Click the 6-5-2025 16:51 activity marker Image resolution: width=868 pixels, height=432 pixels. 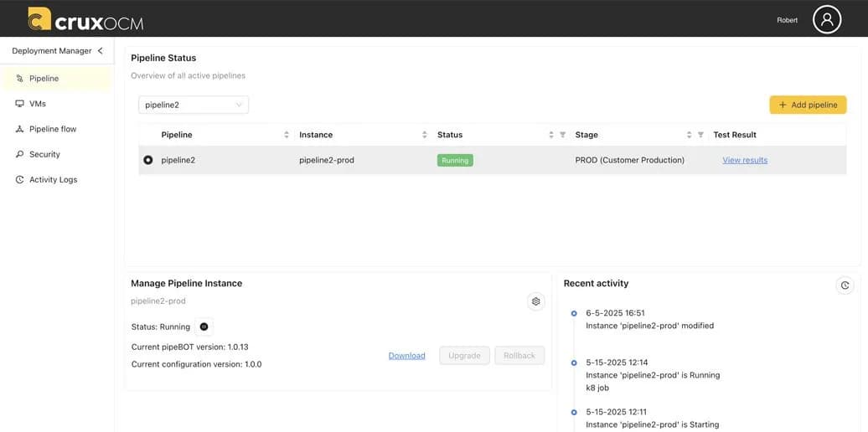(574, 314)
